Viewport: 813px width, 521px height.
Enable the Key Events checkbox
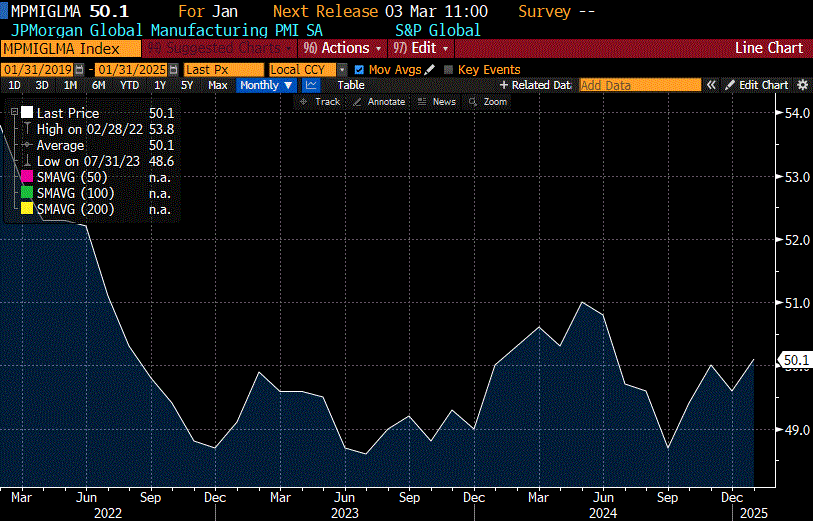click(x=448, y=69)
